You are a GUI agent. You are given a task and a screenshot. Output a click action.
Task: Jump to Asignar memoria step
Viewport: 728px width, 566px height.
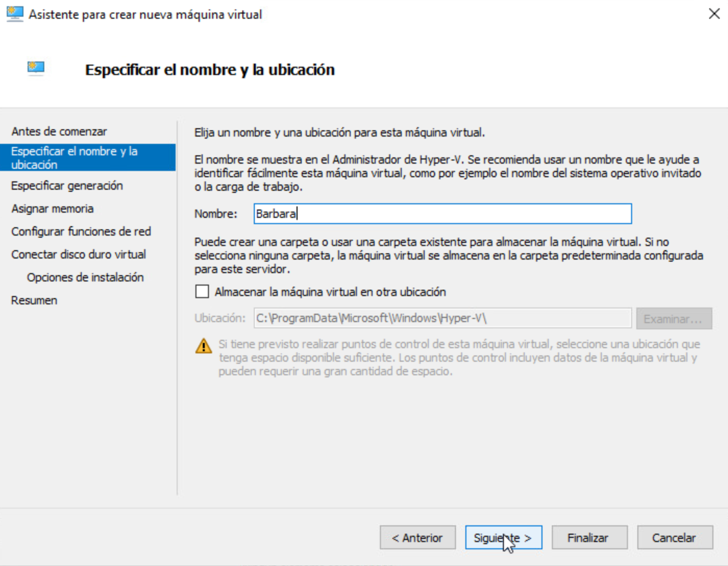(x=52, y=208)
